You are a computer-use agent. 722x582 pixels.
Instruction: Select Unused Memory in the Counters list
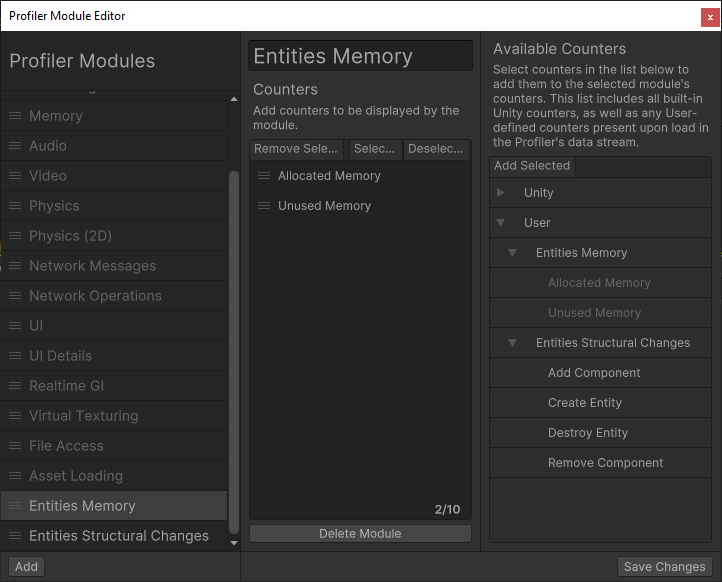coord(360,205)
